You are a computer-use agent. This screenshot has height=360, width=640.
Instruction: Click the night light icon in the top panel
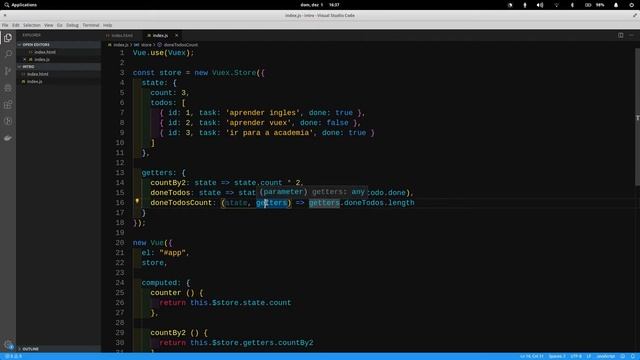click(x=510, y=5)
